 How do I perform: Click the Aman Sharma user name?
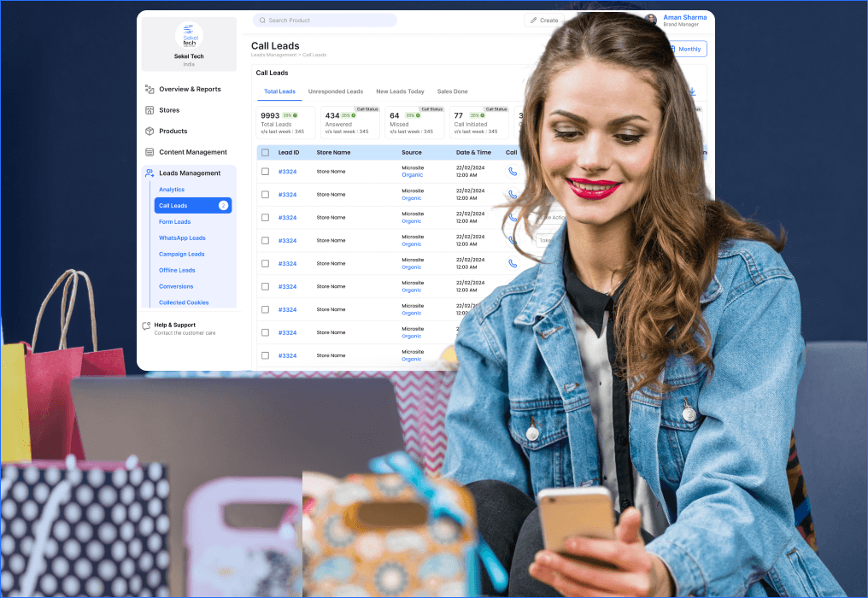click(685, 17)
